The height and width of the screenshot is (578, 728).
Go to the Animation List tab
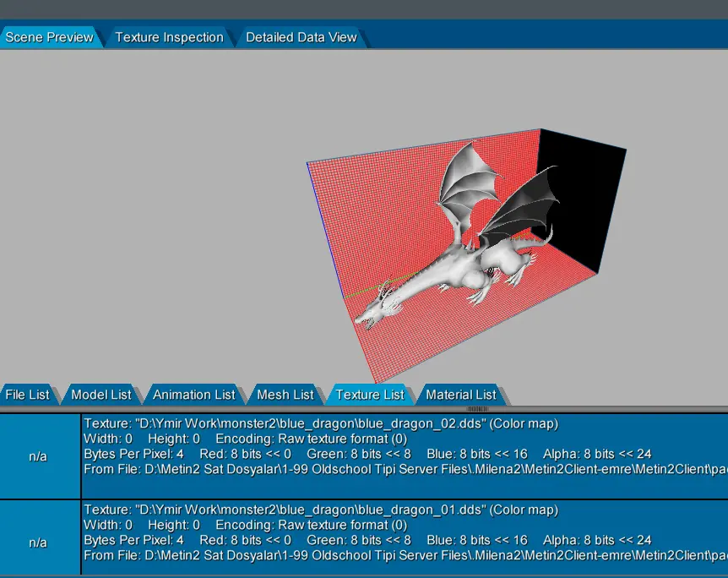[x=194, y=395]
